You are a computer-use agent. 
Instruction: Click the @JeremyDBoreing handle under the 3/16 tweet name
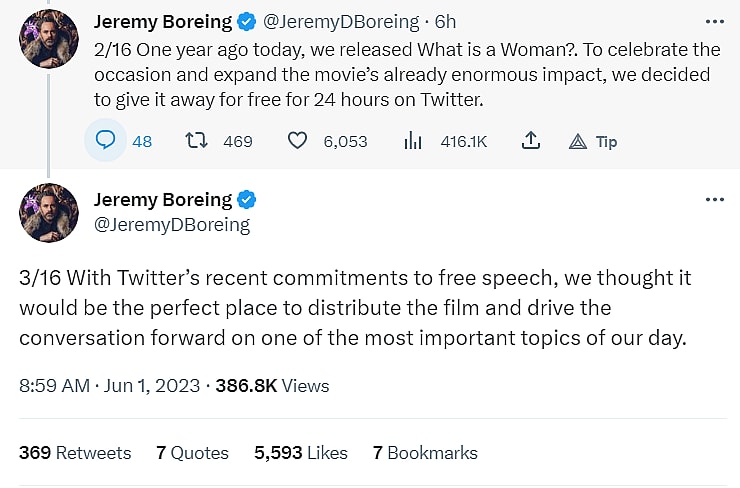(171, 225)
